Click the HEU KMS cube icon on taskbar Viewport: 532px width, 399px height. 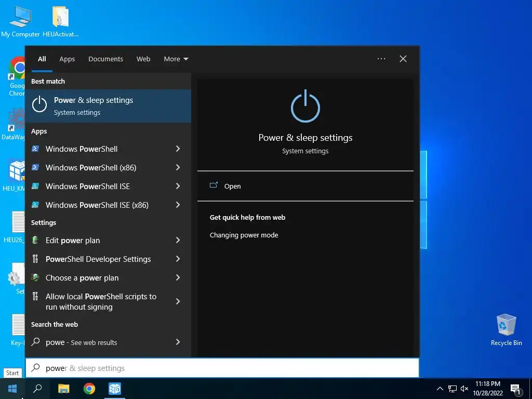tap(115, 389)
